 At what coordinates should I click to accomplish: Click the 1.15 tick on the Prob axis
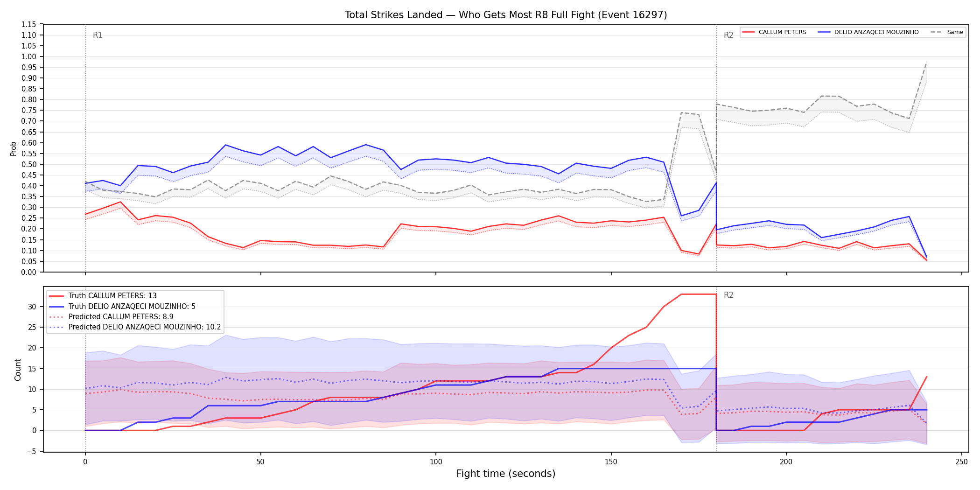click(29, 24)
